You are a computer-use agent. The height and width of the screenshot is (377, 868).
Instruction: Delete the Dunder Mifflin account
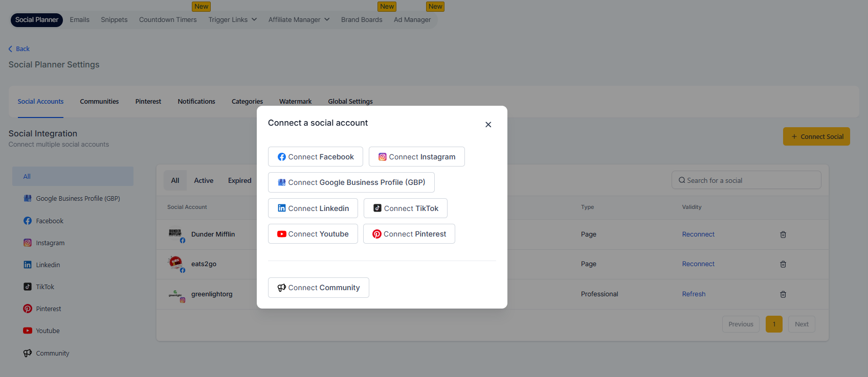click(x=783, y=234)
